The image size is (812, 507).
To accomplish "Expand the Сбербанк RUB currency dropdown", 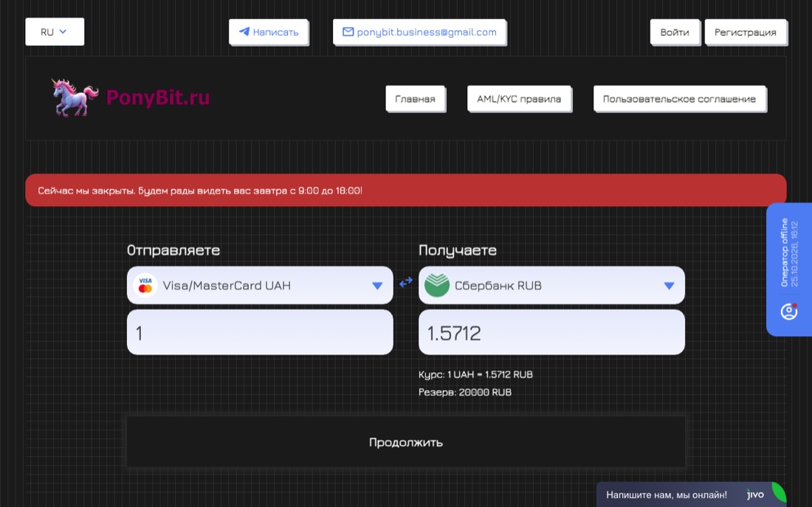I will coord(551,286).
